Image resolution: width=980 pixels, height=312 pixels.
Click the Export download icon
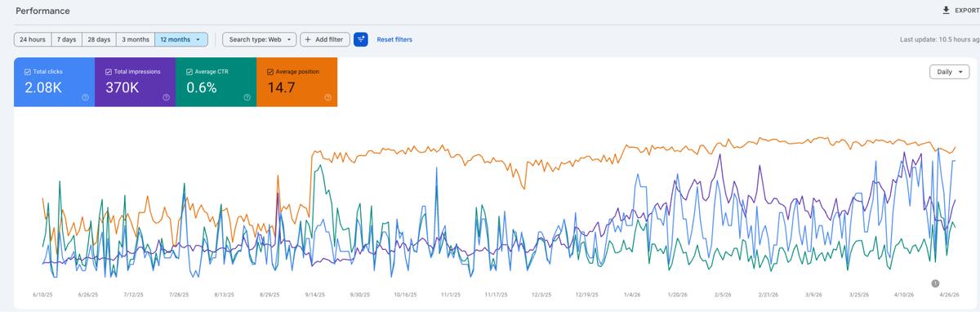click(x=946, y=11)
